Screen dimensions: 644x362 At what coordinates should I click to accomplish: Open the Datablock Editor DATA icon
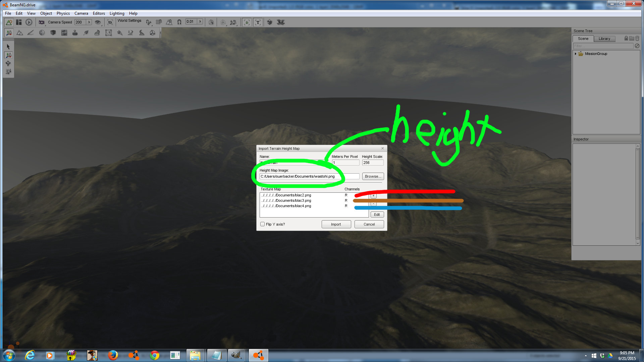[x=64, y=33]
